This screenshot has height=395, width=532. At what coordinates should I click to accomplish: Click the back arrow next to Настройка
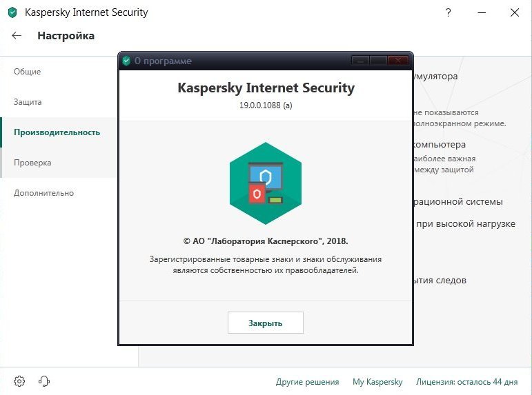17,36
